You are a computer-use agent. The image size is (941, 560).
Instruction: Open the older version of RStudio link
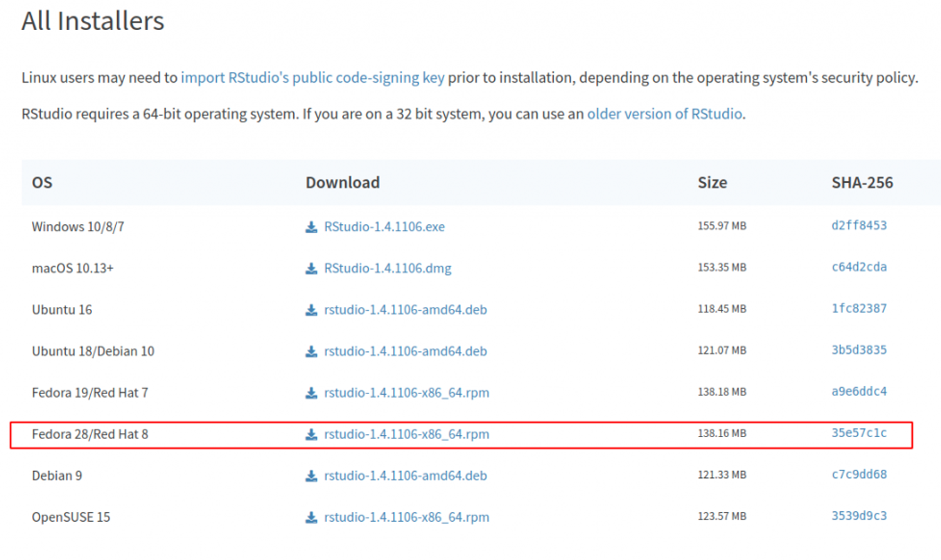tap(665, 113)
